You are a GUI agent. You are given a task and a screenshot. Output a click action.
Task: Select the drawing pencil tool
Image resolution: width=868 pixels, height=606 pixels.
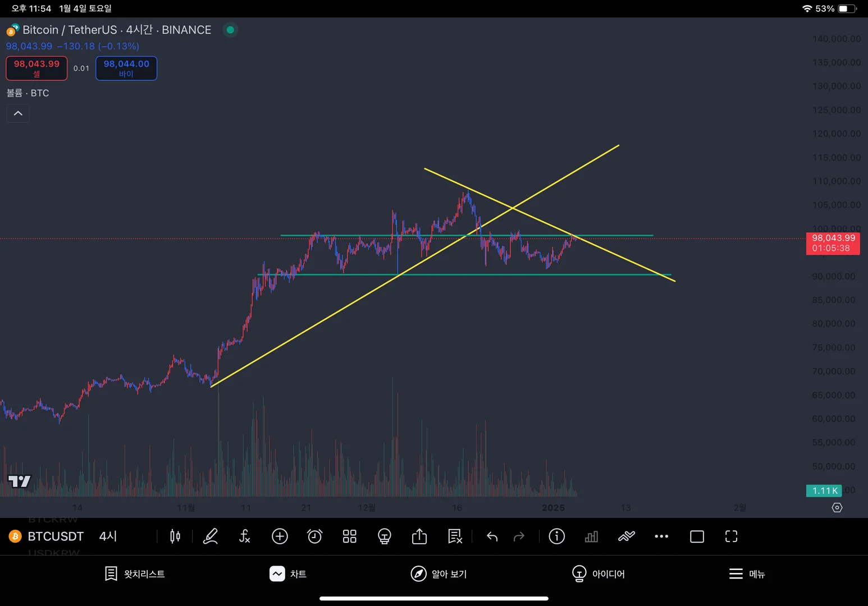click(211, 536)
